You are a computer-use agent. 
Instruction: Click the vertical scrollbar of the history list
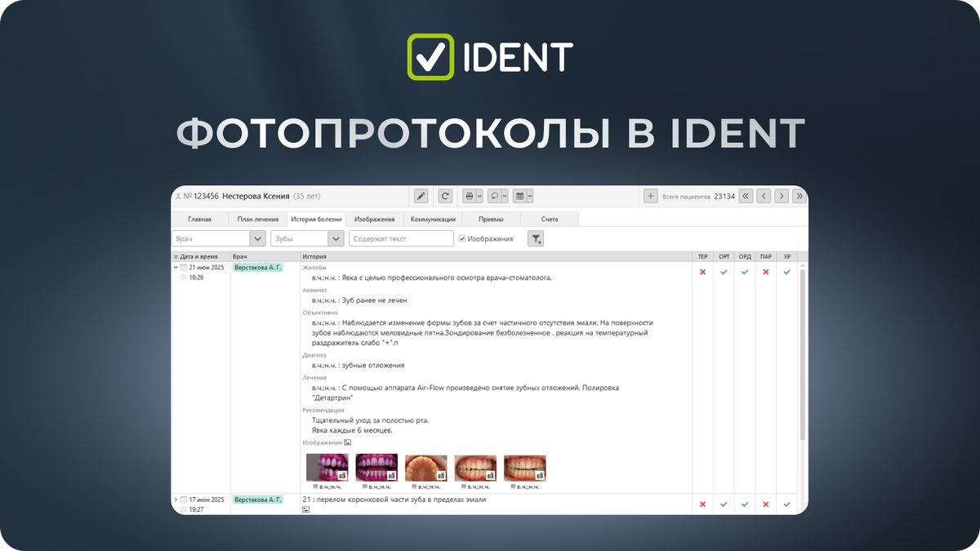(803, 355)
